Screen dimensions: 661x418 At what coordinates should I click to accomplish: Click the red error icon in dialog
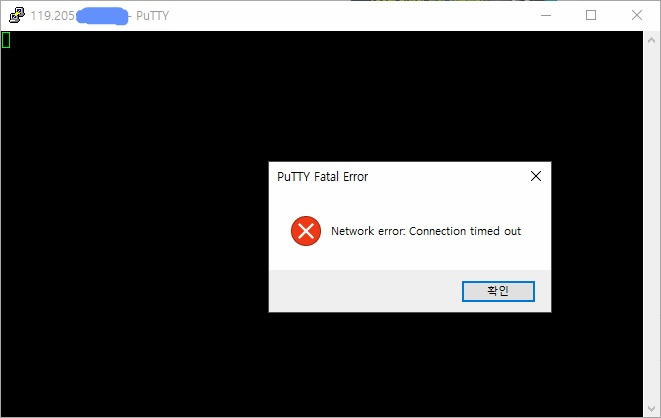pyautogui.click(x=306, y=231)
